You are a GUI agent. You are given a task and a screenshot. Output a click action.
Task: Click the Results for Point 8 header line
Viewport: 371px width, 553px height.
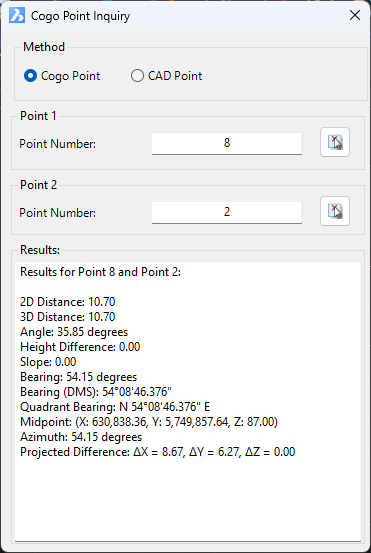(101, 272)
